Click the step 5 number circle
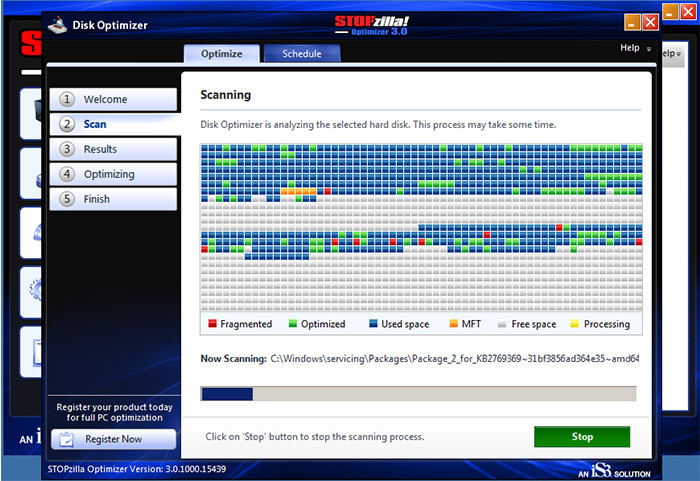The image size is (700, 481). pos(67,199)
